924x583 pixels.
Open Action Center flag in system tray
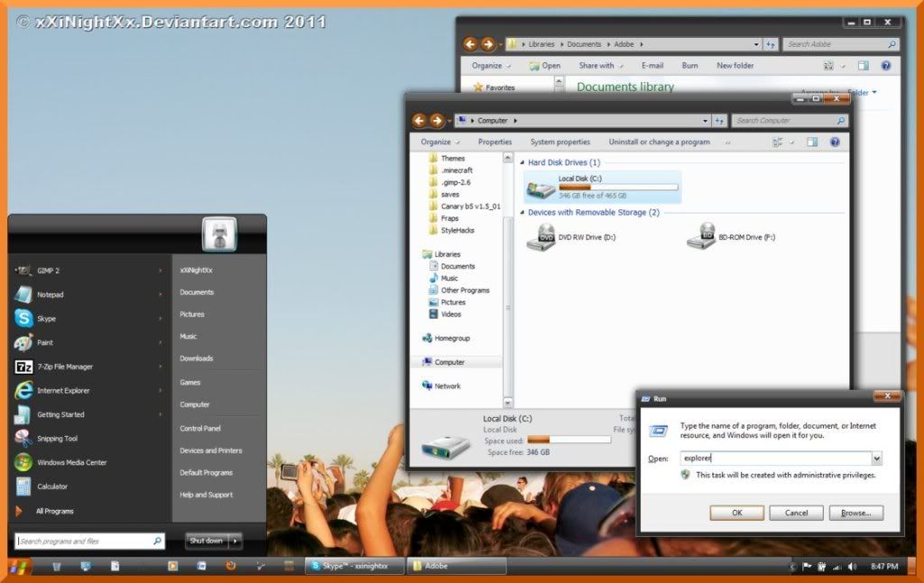[x=808, y=567]
